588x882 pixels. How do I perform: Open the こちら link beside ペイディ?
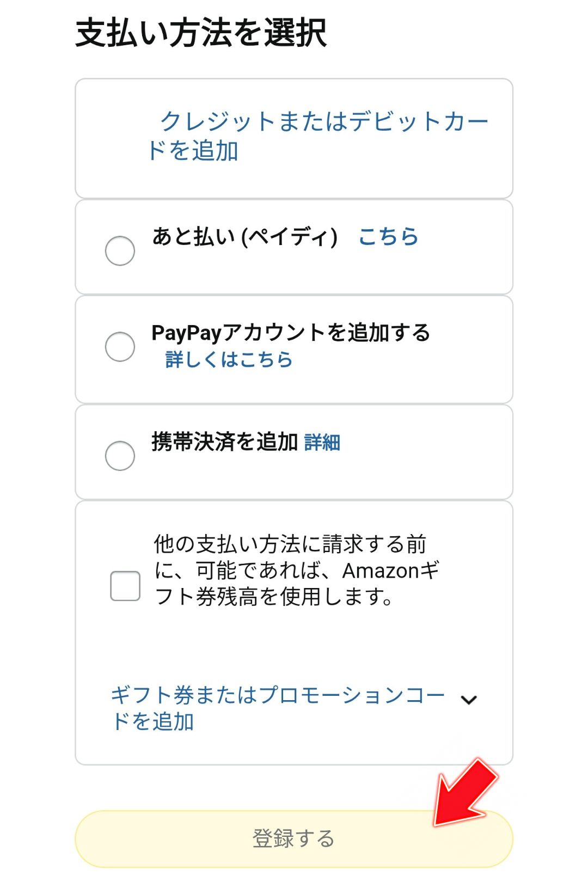point(387,237)
